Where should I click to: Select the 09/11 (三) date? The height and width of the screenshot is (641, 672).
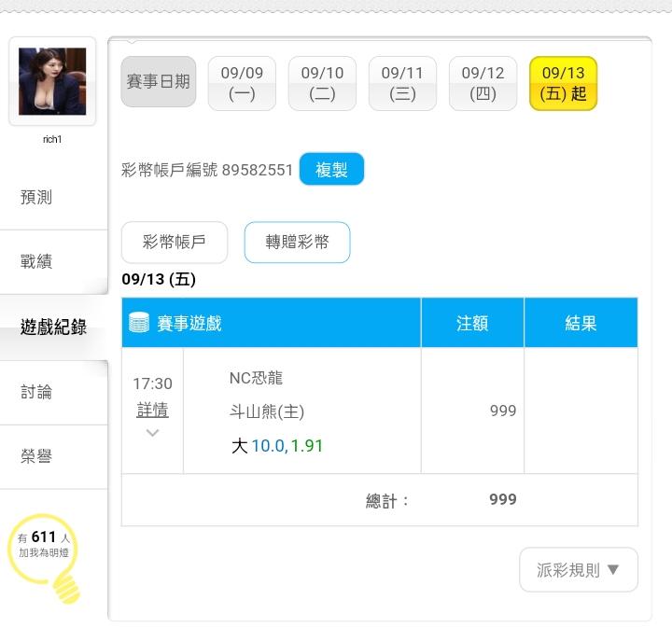402,83
